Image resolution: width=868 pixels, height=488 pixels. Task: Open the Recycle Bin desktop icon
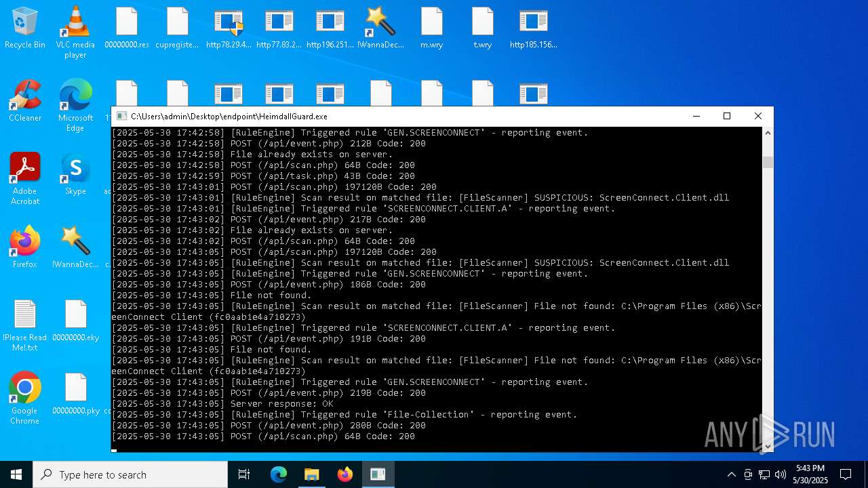click(x=25, y=28)
